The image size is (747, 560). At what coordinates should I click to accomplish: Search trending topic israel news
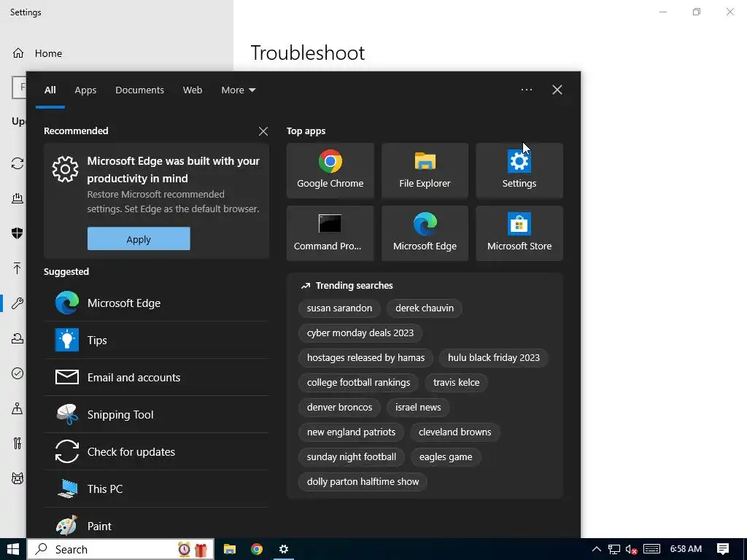[x=418, y=407]
